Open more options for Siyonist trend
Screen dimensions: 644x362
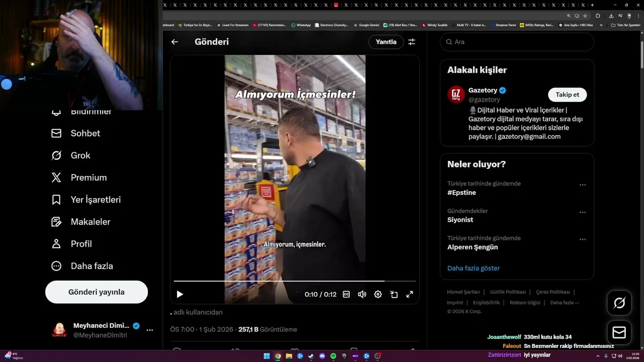[583, 212]
